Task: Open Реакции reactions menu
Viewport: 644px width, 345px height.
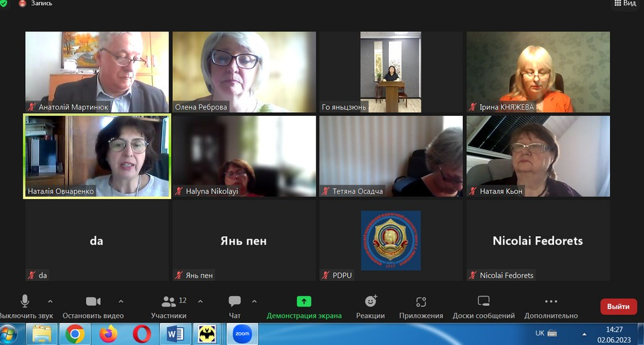Action: (370, 307)
